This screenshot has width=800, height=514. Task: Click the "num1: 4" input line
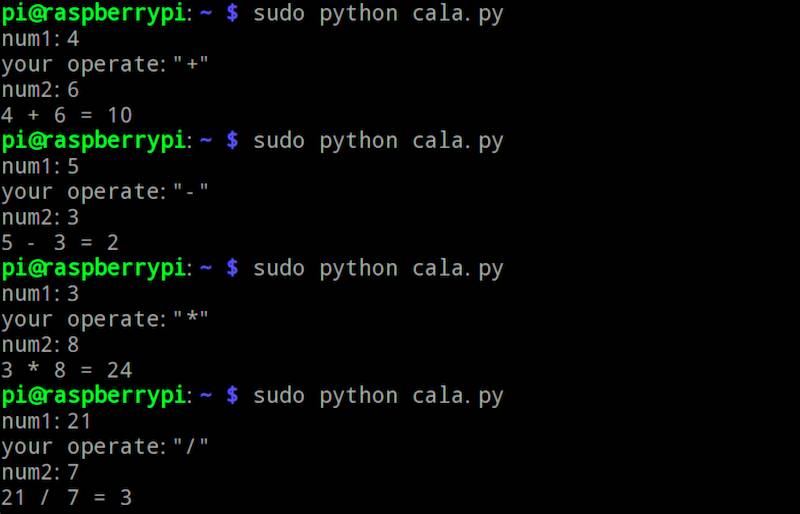tap(40, 39)
